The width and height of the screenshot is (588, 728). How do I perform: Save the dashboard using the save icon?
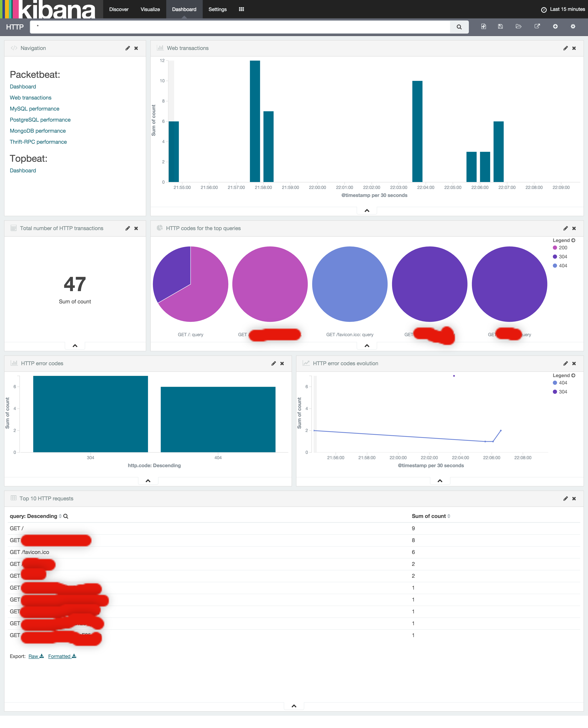(x=500, y=26)
